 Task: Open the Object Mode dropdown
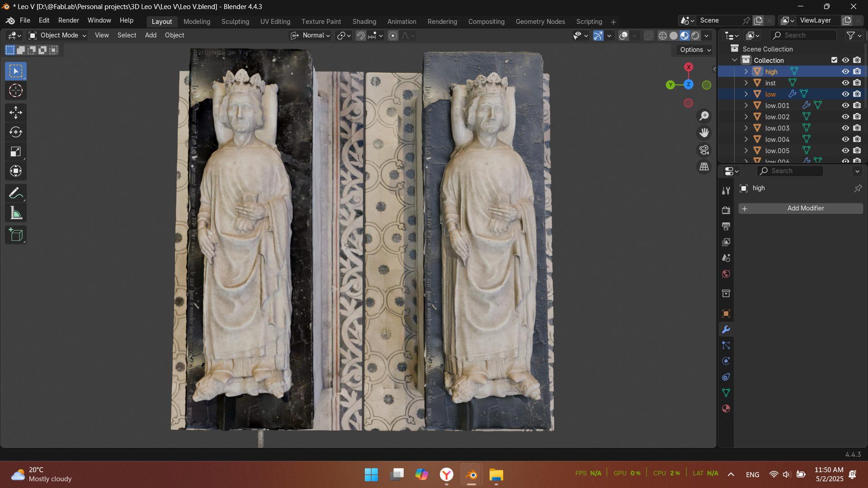57,35
